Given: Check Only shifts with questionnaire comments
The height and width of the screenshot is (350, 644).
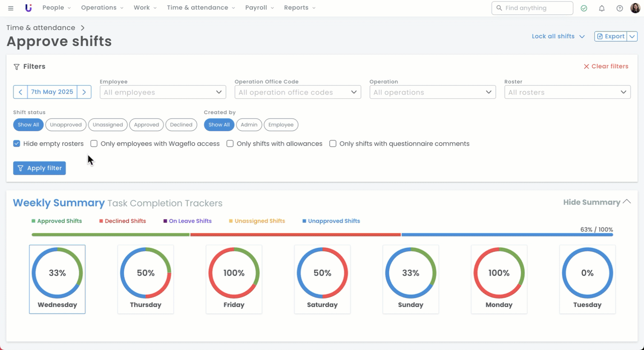Looking at the screenshot, I should tap(333, 143).
